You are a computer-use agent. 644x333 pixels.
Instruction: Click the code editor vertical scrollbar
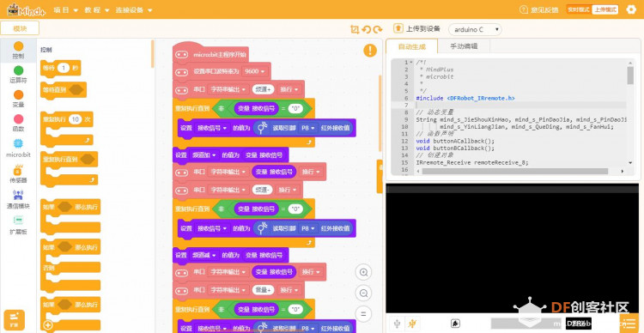(630, 76)
